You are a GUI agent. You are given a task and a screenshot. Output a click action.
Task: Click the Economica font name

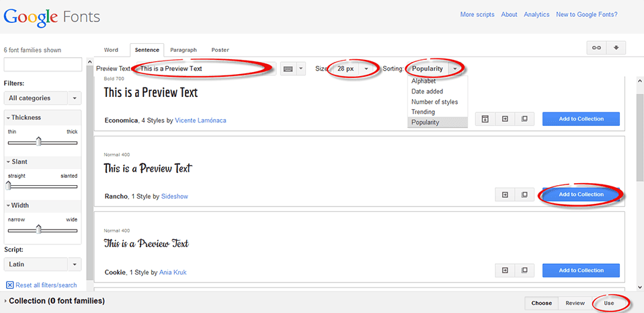(121, 120)
